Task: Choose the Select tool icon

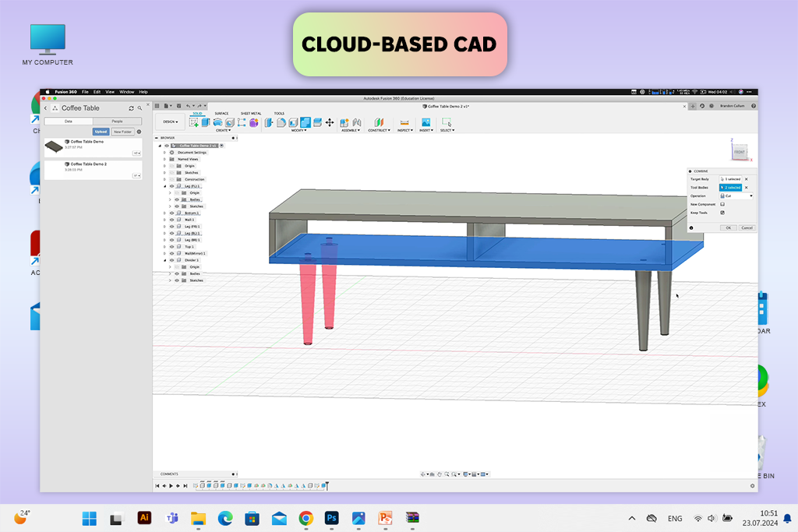Action: click(x=447, y=122)
